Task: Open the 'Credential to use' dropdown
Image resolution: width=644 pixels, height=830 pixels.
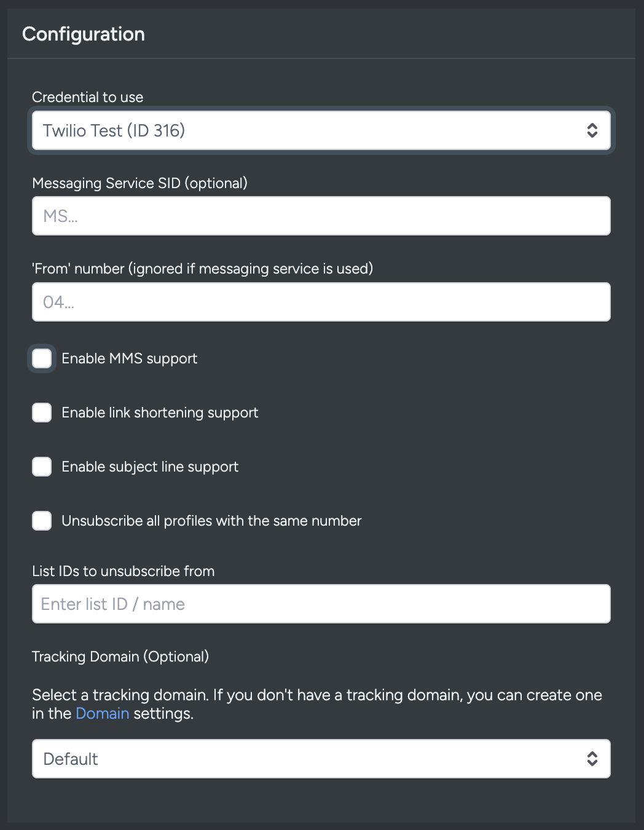Action: [321, 130]
